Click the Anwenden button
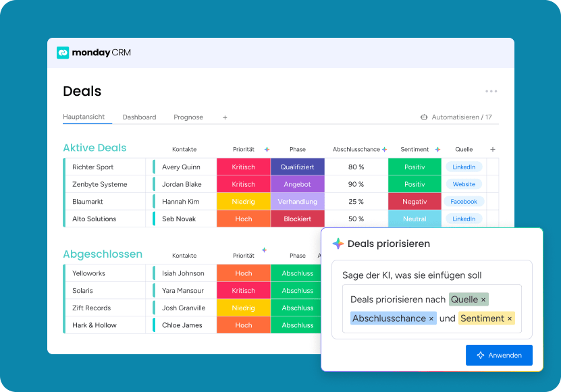 coord(499,355)
